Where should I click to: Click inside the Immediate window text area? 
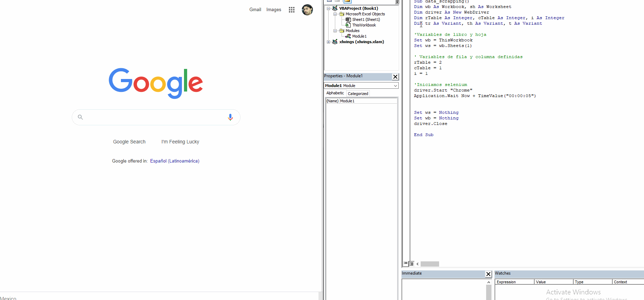click(x=444, y=290)
